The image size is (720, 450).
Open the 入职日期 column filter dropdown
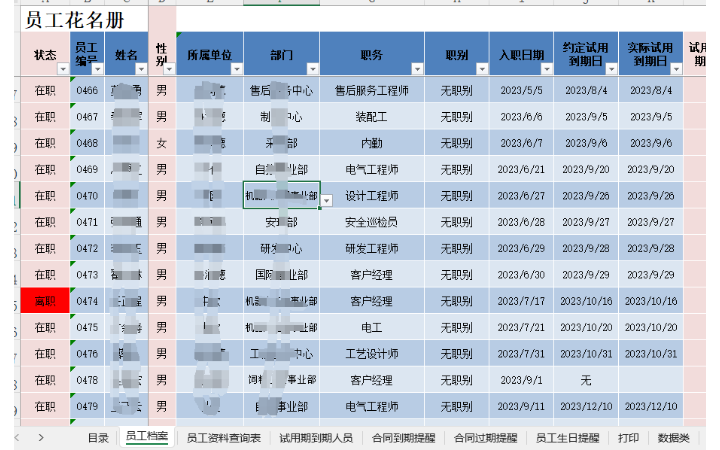click(x=547, y=69)
